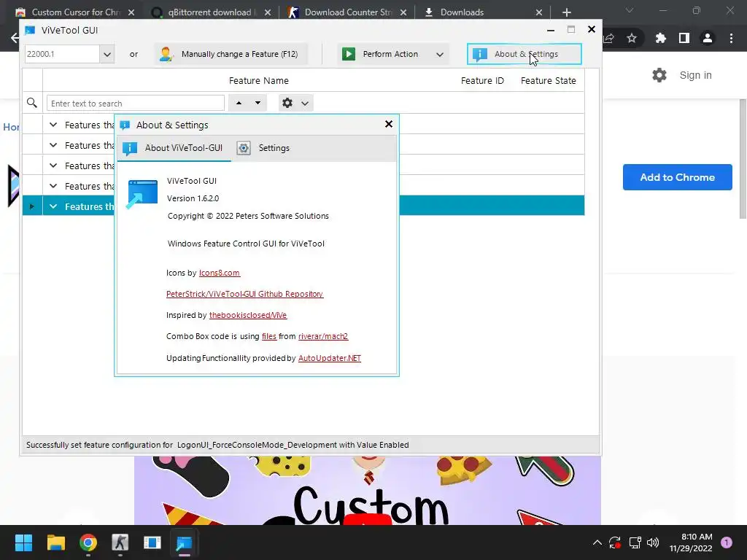The height and width of the screenshot is (560, 747).
Task: Show hidden system tray icons chevron
Action: (597, 542)
